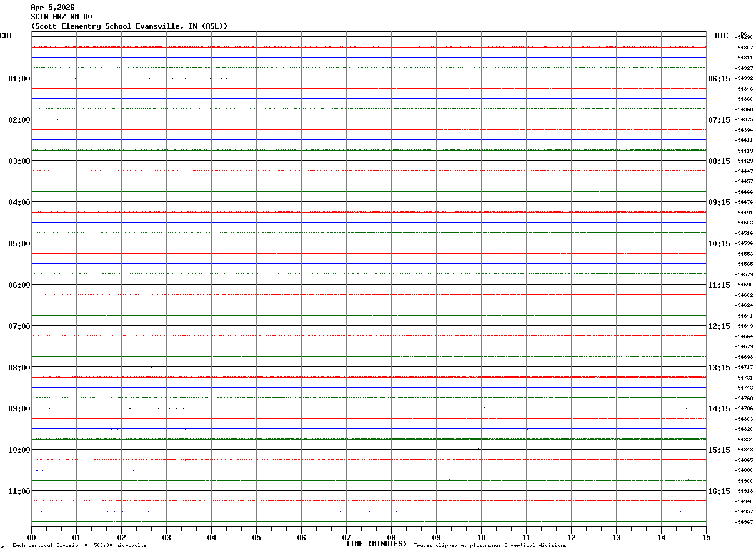Click the DC offset value '-94590'
Image resolution: width=756 pixels, height=554 pixels.
[x=744, y=285]
